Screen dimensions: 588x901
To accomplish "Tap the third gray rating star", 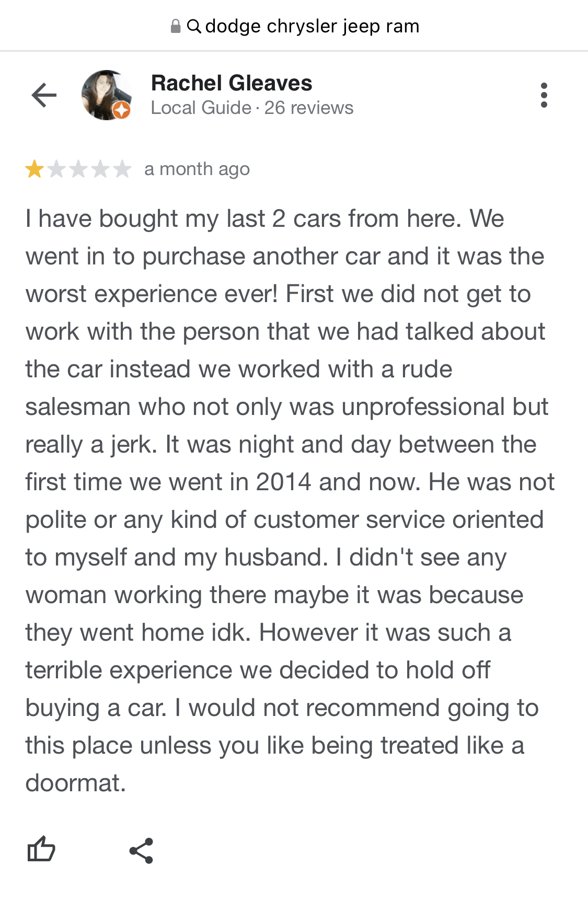I will coord(78,169).
